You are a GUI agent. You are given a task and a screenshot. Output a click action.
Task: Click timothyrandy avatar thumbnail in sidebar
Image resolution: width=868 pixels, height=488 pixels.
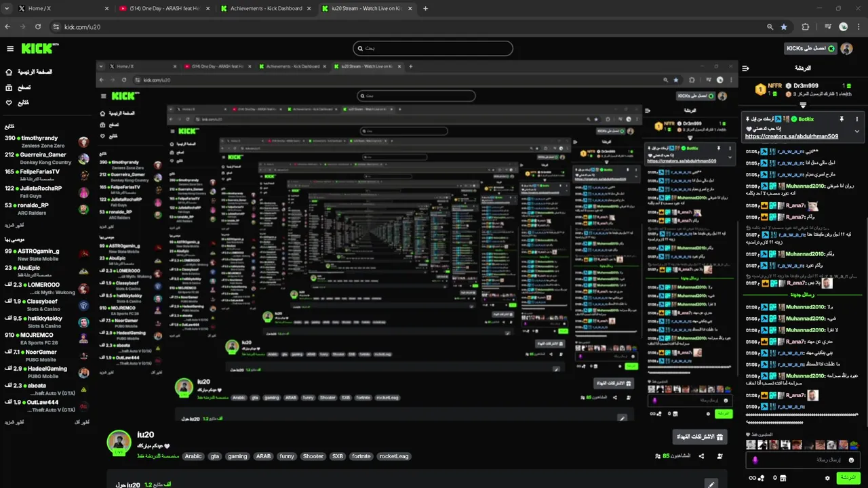coord(83,142)
